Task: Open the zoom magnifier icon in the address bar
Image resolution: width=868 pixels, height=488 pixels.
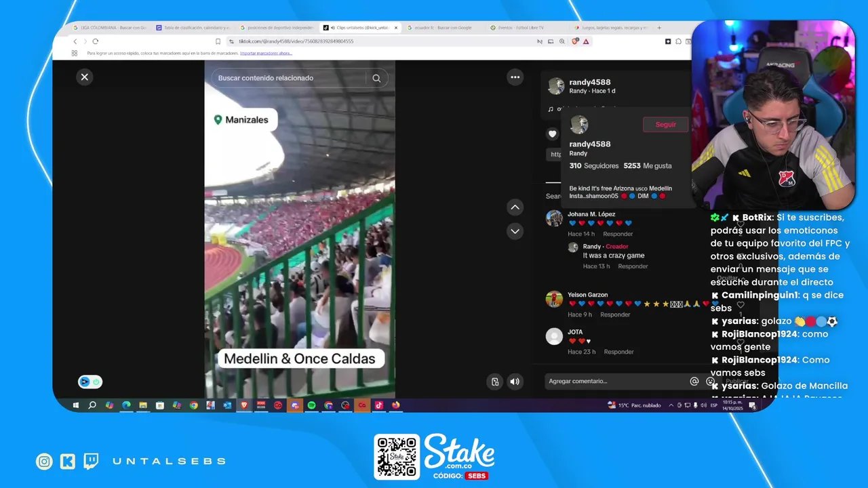Action: click(x=562, y=41)
